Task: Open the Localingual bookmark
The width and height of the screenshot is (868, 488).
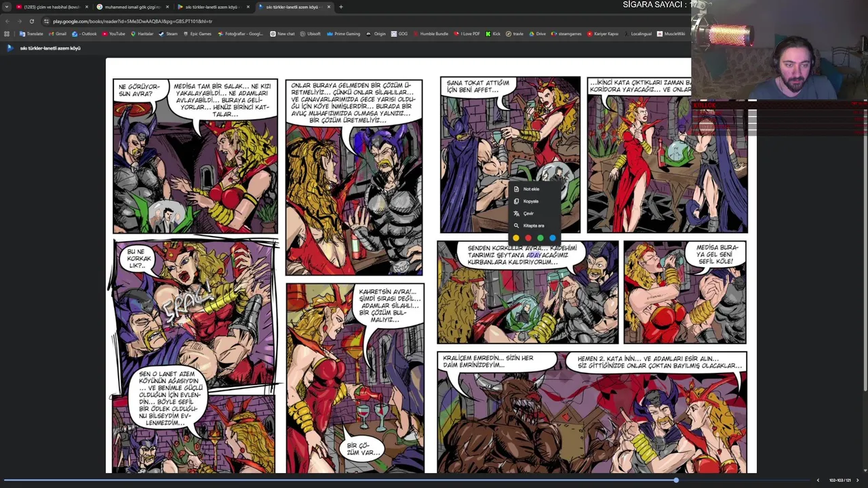Action: [x=637, y=34]
